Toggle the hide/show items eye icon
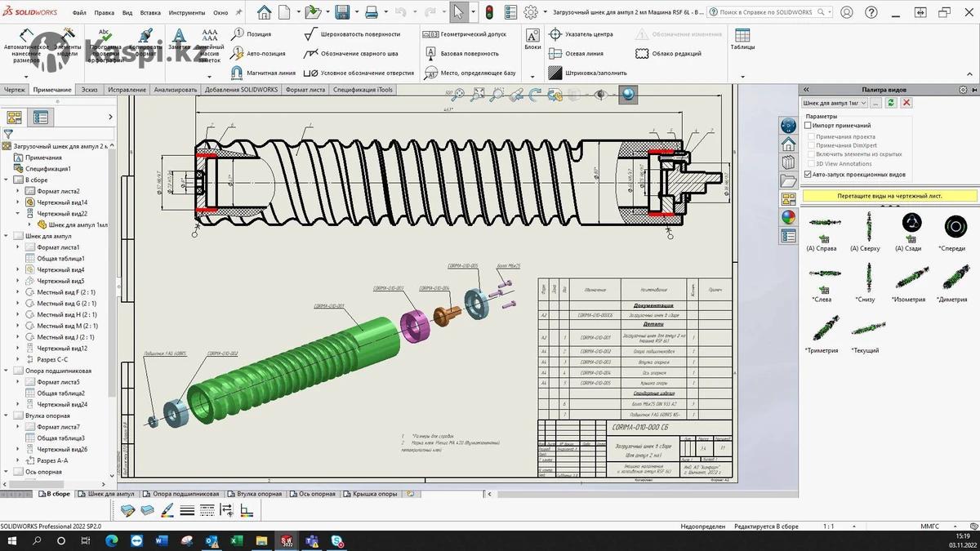This screenshot has width=980, height=551. point(600,95)
